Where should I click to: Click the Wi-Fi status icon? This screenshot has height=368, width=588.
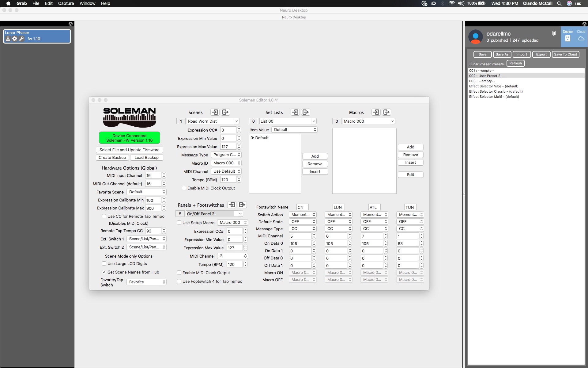pyautogui.click(x=452, y=3)
